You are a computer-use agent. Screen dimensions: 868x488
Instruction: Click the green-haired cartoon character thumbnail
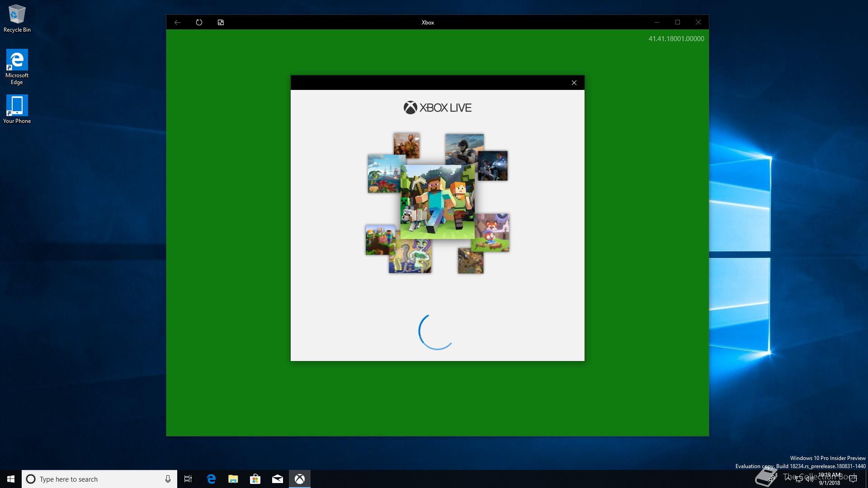[410, 256]
